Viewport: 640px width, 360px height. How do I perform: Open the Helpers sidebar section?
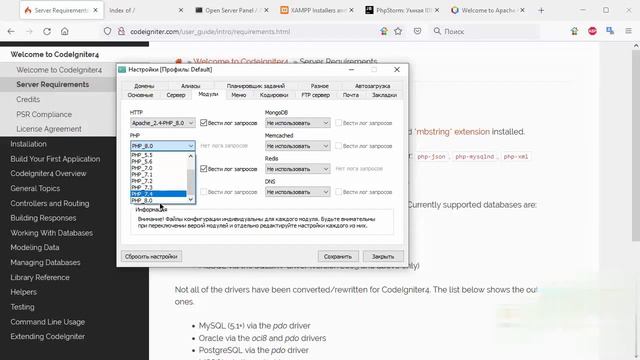pyautogui.click(x=24, y=292)
